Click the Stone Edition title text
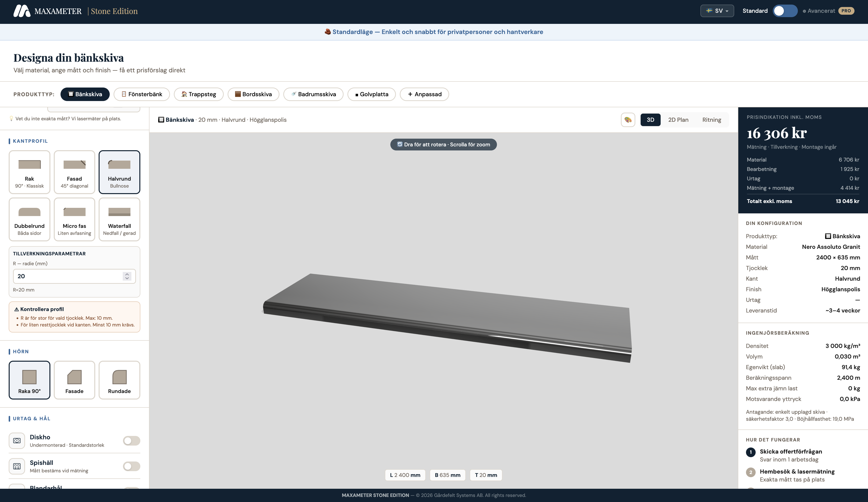Screen dimensions: 868x502 click(114, 11)
